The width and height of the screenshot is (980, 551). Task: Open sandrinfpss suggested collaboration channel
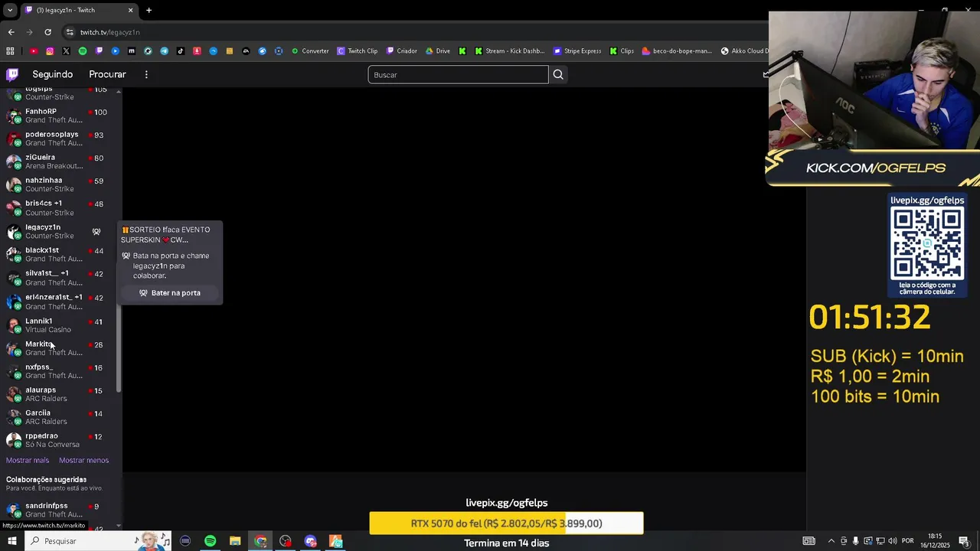coord(60,510)
